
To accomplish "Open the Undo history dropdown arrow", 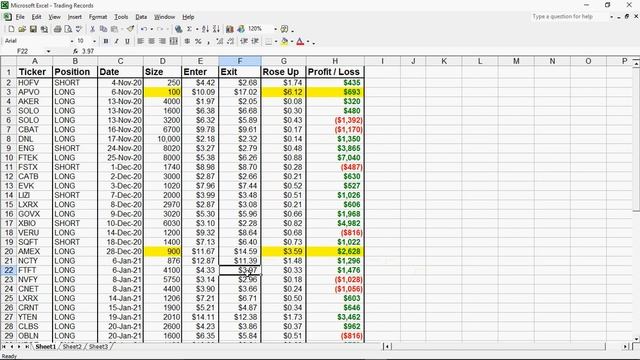I will tap(151, 29).
